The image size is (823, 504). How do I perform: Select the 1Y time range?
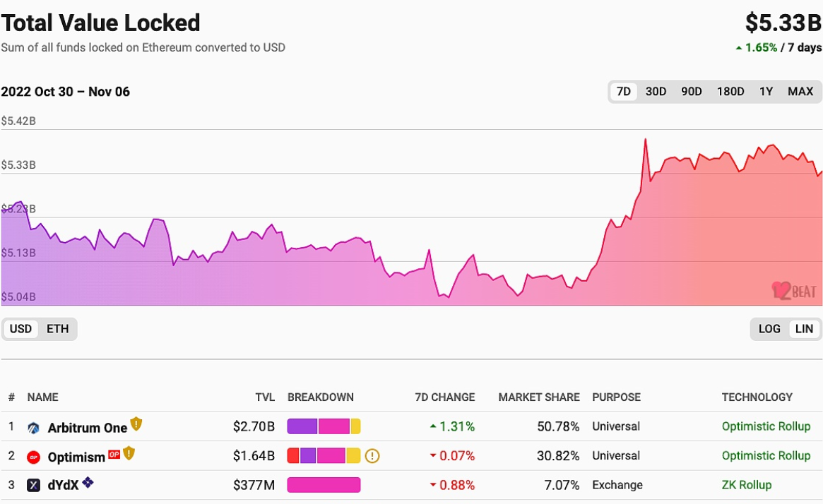click(x=766, y=92)
